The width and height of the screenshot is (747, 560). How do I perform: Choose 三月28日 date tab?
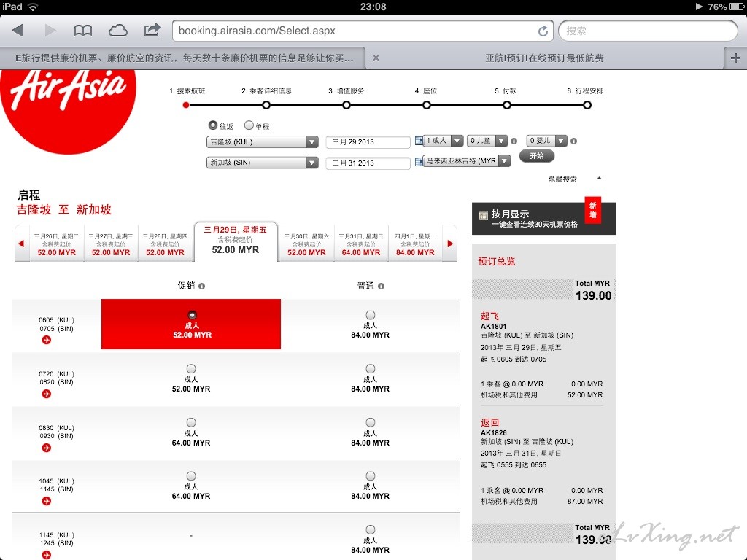pos(165,244)
